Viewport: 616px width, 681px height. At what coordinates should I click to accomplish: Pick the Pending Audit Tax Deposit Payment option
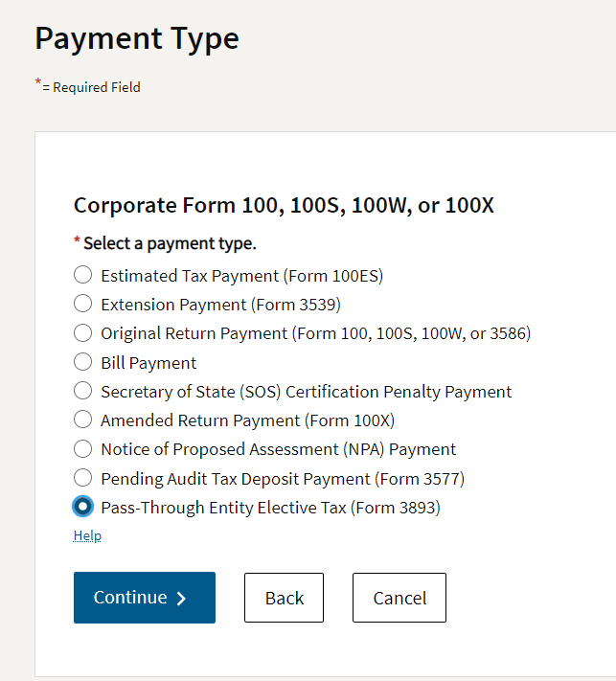pos(83,478)
